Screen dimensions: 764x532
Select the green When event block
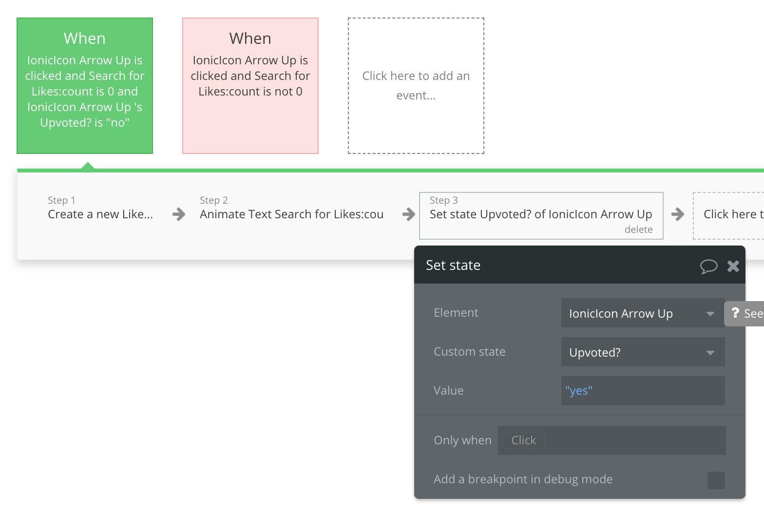point(85,86)
